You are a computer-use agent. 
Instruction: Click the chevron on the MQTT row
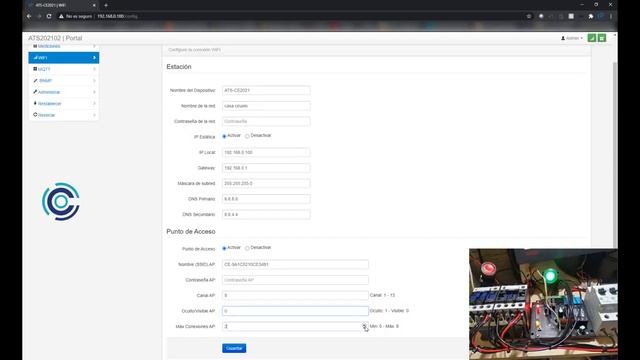tap(94, 69)
